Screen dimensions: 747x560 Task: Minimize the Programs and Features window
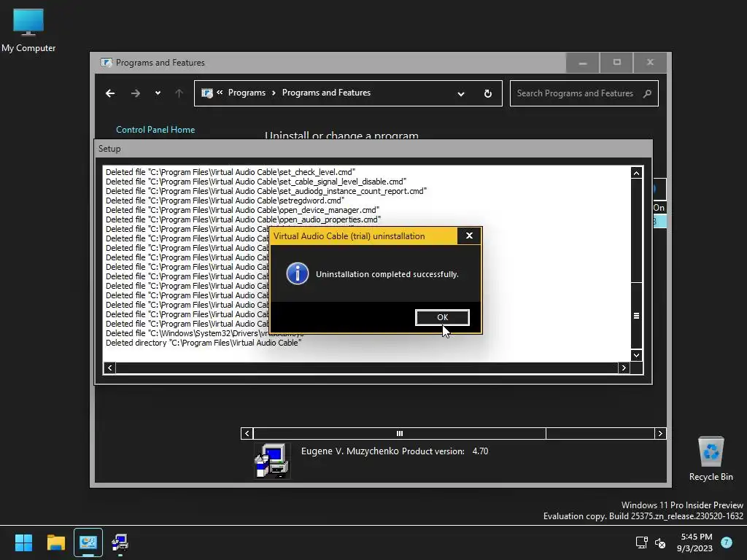583,63
